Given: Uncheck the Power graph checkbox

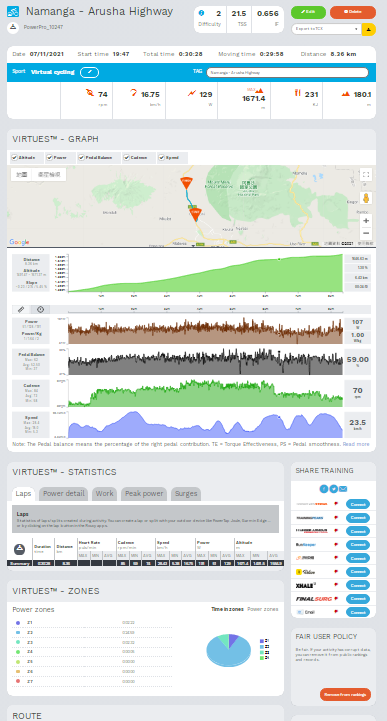Looking at the screenshot, I should [49, 158].
